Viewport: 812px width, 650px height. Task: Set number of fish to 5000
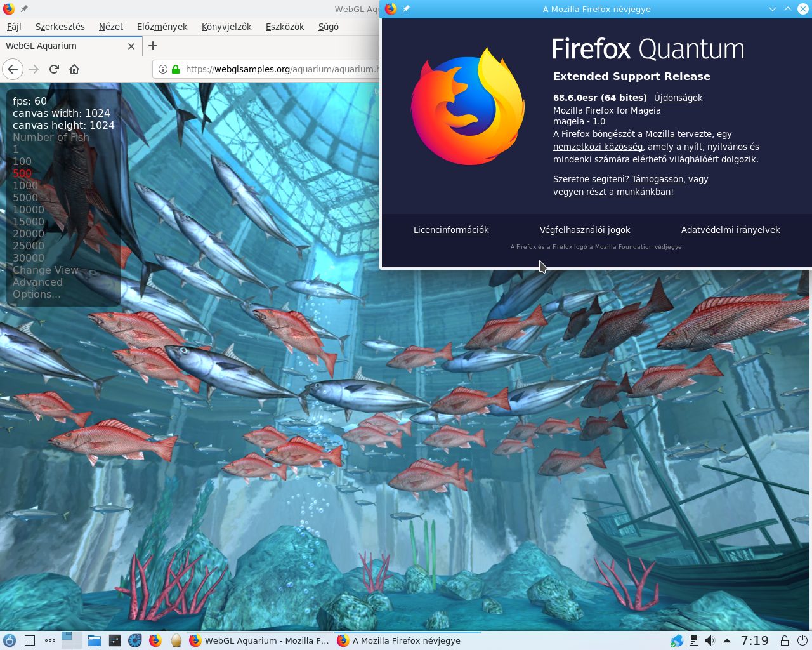(25, 197)
